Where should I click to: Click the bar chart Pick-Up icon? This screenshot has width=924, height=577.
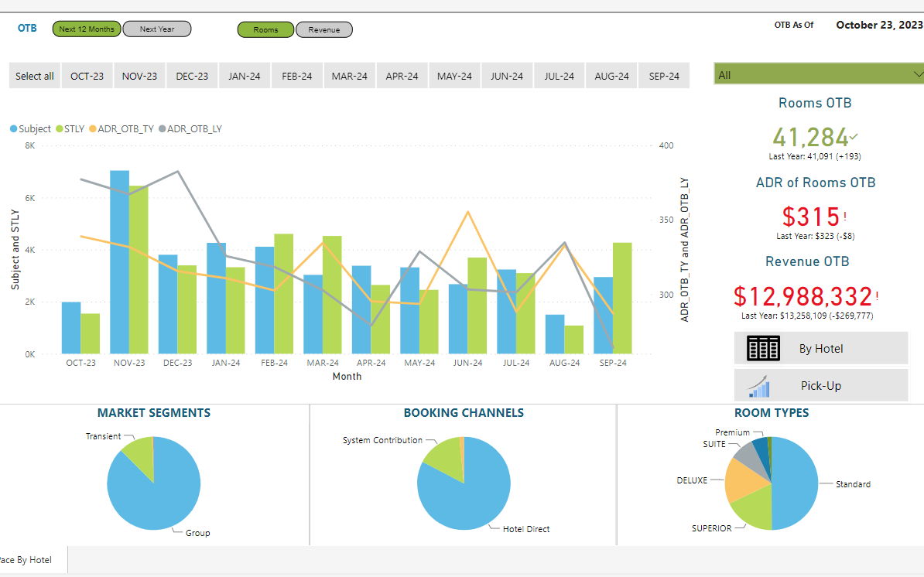[759, 386]
